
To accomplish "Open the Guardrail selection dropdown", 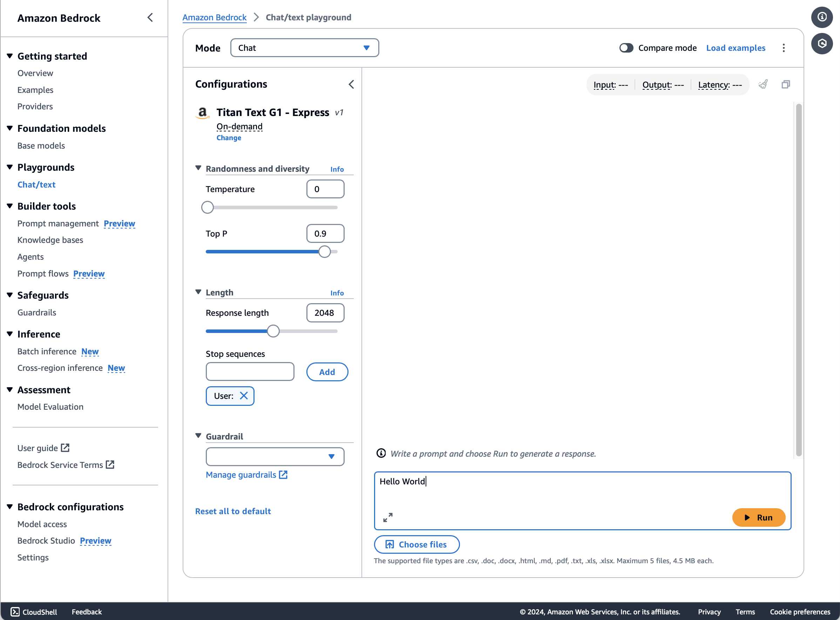I will click(x=275, y=456).
